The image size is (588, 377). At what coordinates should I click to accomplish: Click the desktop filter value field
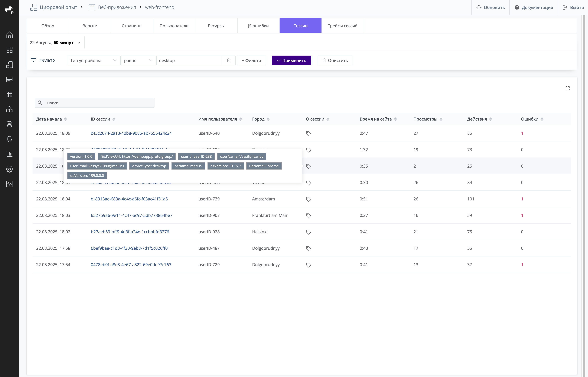[189, 60]
